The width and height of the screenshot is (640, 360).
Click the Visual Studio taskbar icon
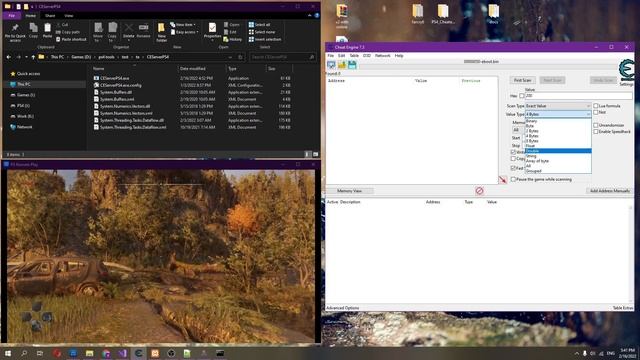[x=122, y=353]
